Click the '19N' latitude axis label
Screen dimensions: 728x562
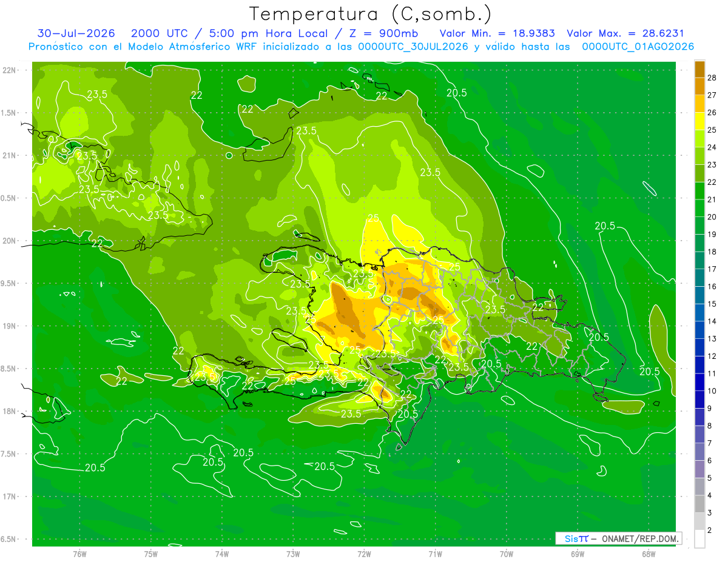pyautogui.click(x=10, y=326)
